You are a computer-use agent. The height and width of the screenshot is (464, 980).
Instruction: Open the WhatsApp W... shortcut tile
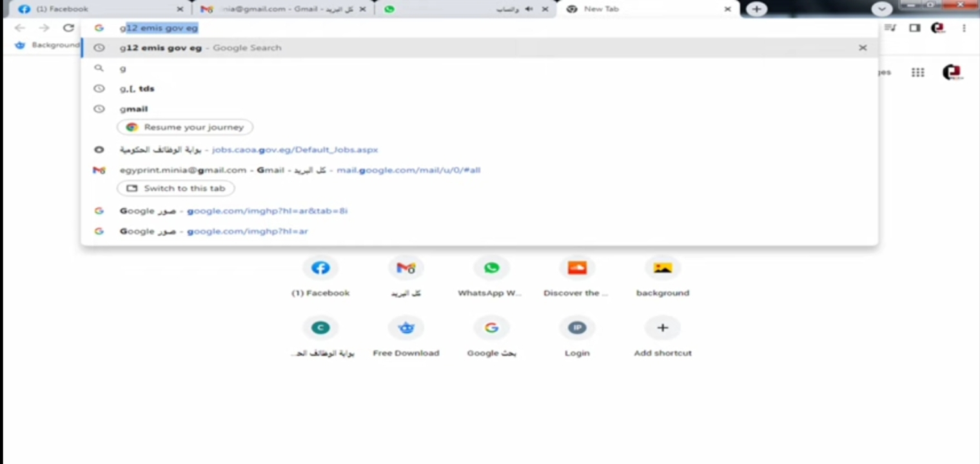click(x=491, y=278)
